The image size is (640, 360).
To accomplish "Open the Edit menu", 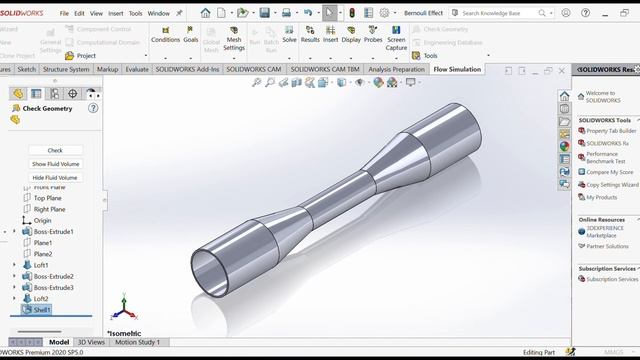I will (x=79, y=13).
